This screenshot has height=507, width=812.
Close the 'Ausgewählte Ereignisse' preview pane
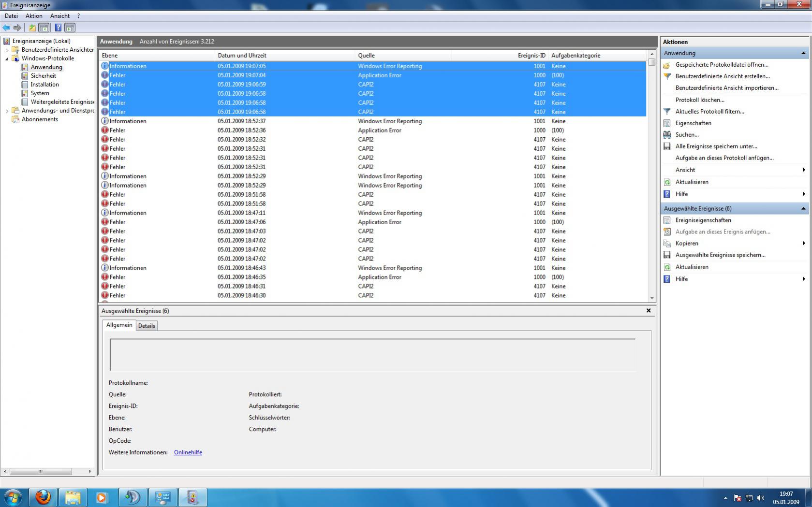pyautogui.click(x=649, y=311)
